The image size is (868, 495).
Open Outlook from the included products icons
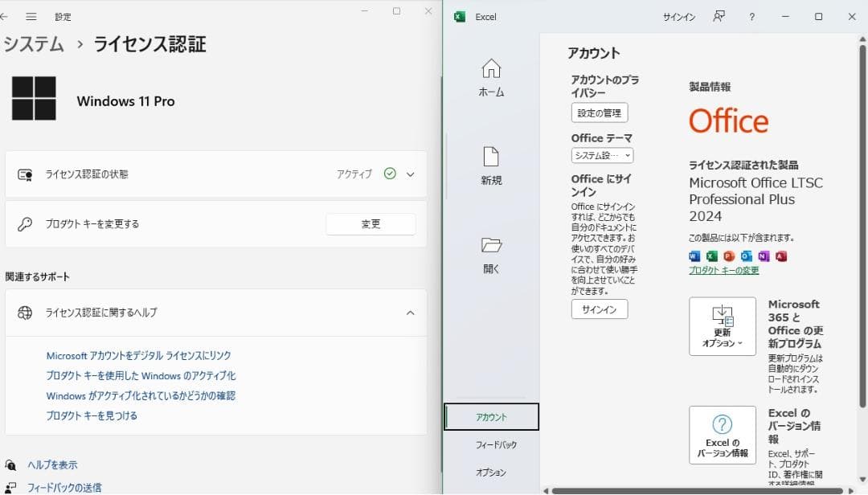746,256
